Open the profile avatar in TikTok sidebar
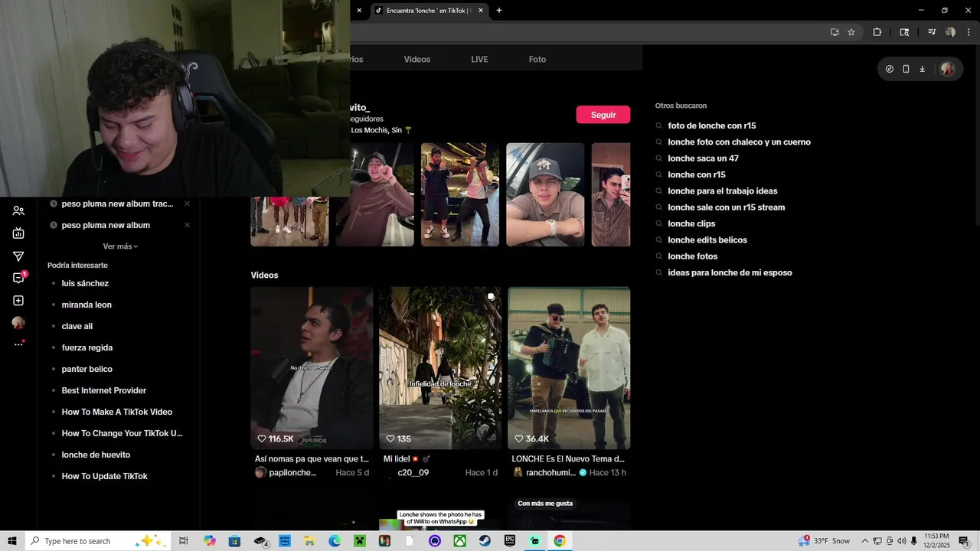 coord(18,323)
